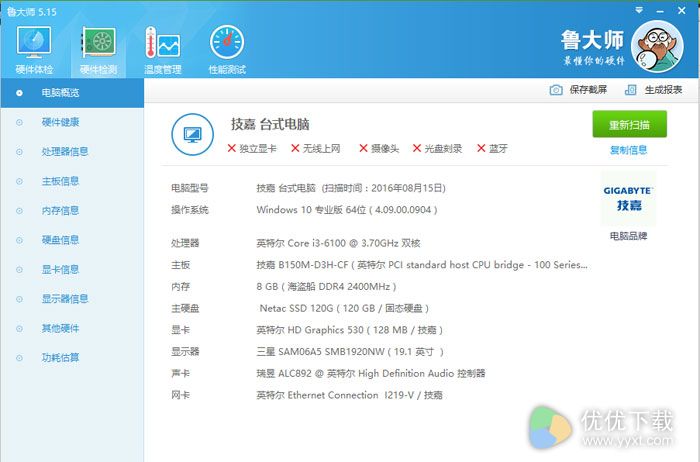Screen dimensions: 700x462
Task: Select 电脑概览 in the sidebar
Action: point(72,93)
